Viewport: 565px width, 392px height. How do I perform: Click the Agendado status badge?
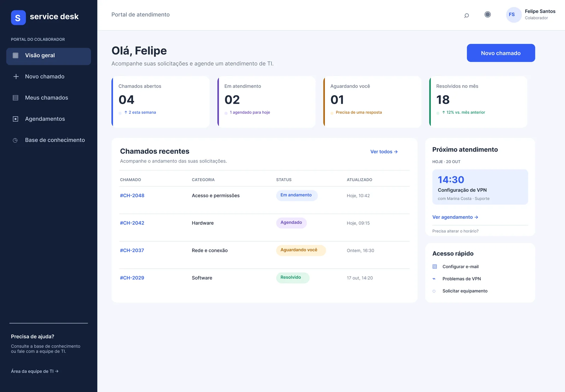tap(291, 223)
